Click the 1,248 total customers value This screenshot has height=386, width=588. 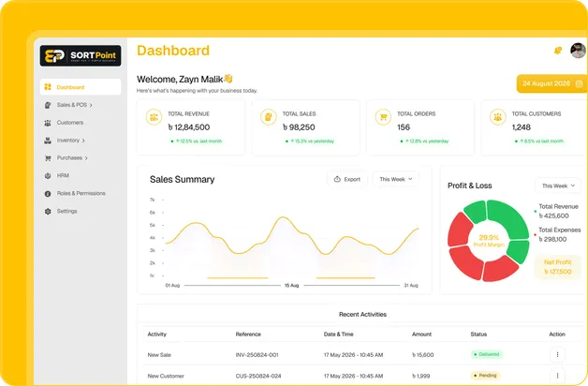point(522,127)
